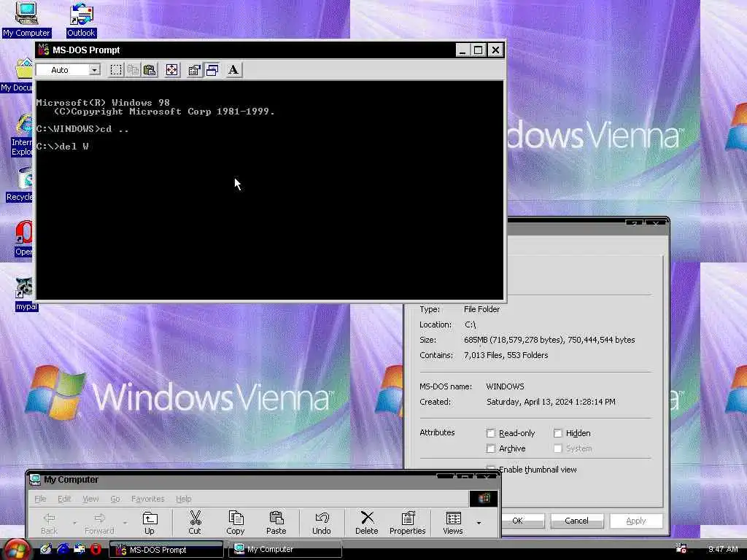Open Outlook desktop shortcut
747x560 pixels.
81,19
